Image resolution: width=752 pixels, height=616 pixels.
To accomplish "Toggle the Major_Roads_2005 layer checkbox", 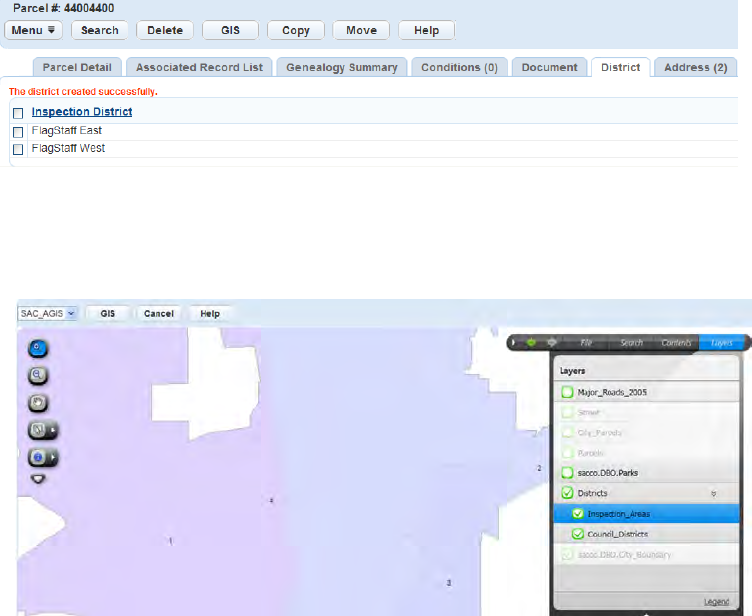I will [567, 392].
